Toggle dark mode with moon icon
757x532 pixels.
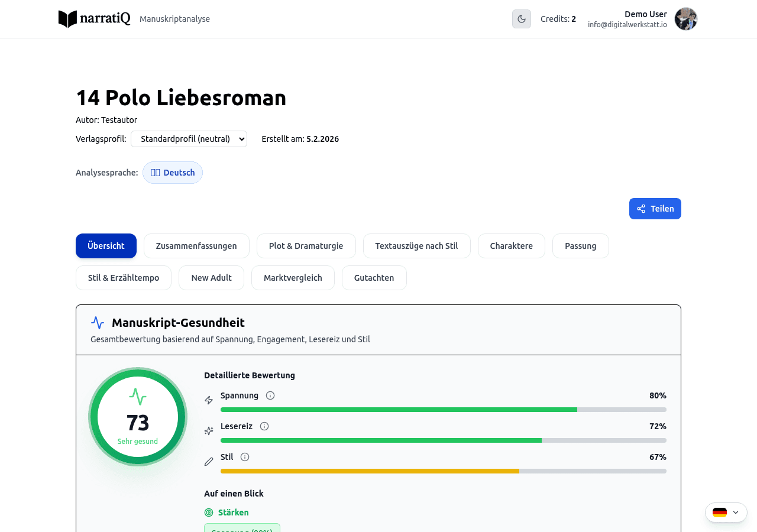coord(521,19)
